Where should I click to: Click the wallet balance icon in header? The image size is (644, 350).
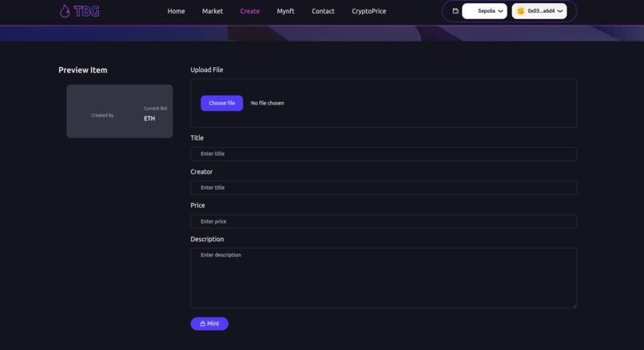(455, 11)
